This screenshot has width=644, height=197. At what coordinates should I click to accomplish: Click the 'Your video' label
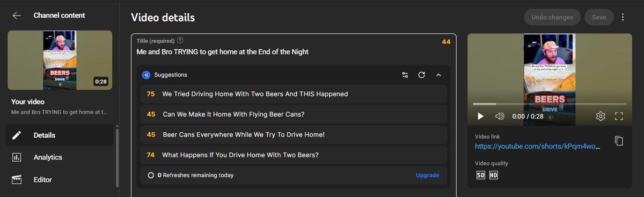click(x=28, y=102)
